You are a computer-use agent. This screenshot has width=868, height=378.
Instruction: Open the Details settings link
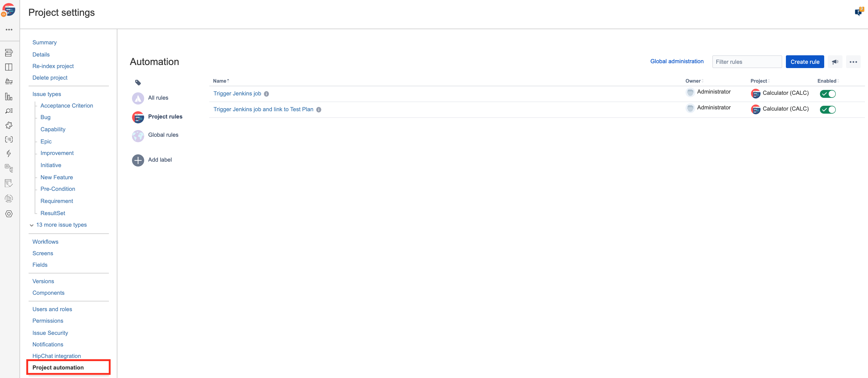(41, 54)
